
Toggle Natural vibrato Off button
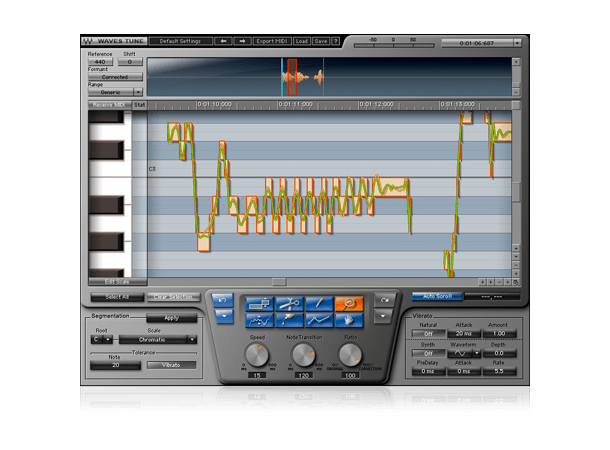coord(428,334)
